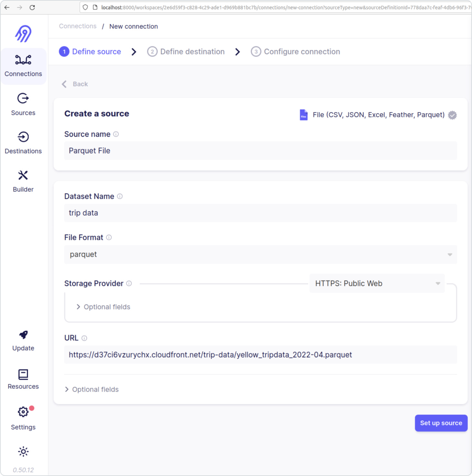
Task: Click the step 1 circle for Define source
Action: (x=64, y=52)
